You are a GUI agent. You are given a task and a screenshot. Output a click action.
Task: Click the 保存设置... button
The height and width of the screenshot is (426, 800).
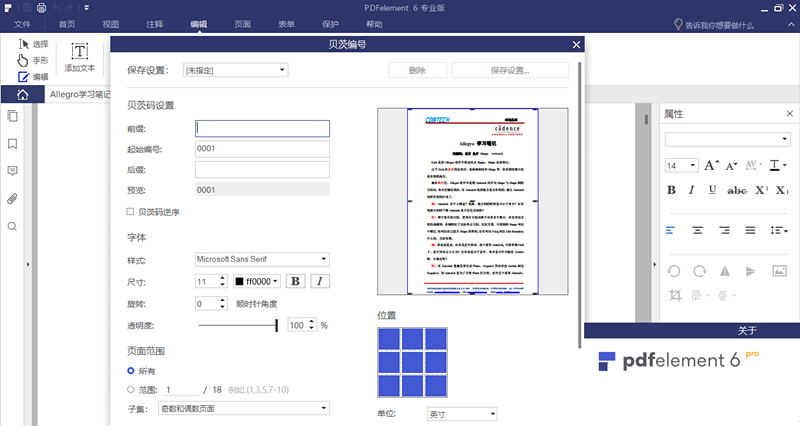tap(510, 70)
